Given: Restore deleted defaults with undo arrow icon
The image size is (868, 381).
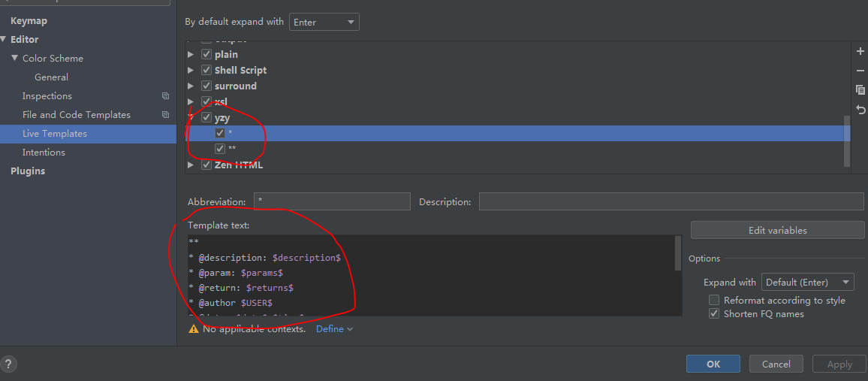Looking at the screenshot, I should pyautogui.click(x=860, y=109).
